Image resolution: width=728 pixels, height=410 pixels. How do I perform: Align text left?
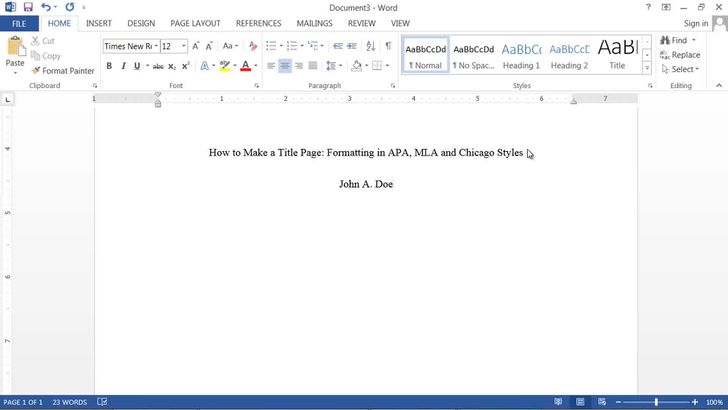click(271, 66)
